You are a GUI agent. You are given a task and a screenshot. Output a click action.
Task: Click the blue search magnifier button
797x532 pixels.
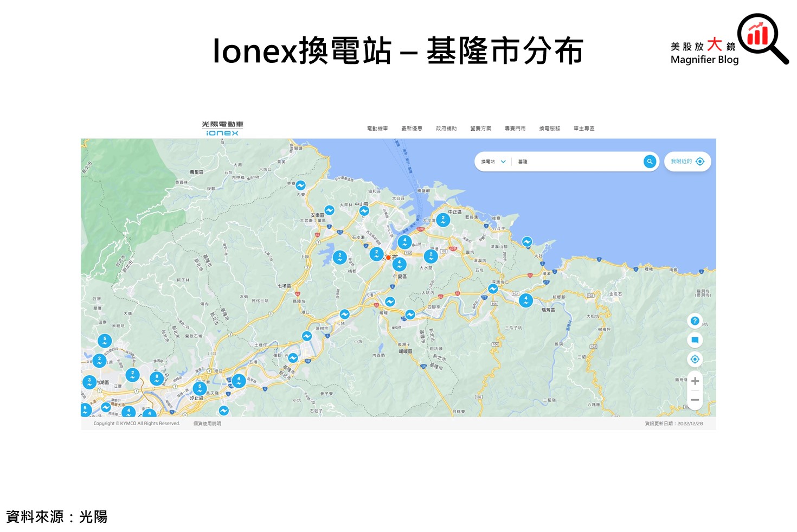650,162
